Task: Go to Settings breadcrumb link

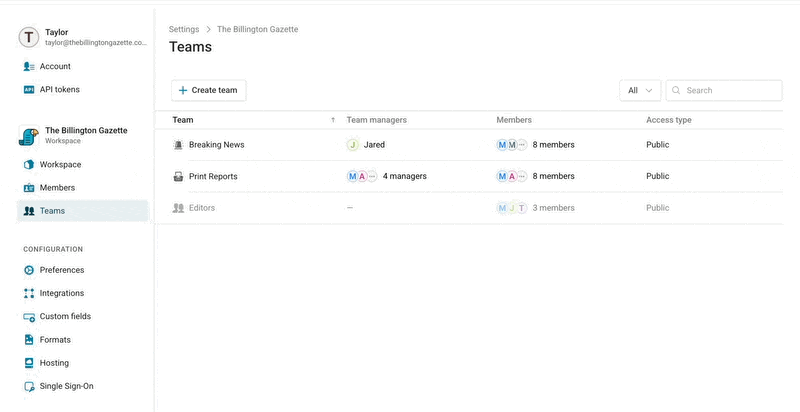Action: coord(184,30)
